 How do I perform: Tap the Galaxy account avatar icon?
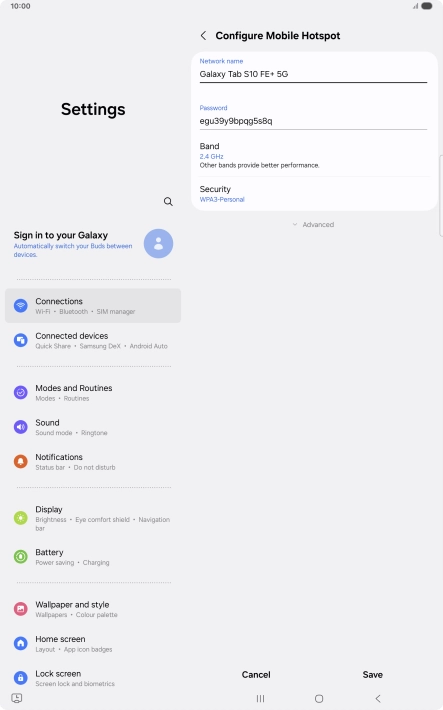pos(158,244)
